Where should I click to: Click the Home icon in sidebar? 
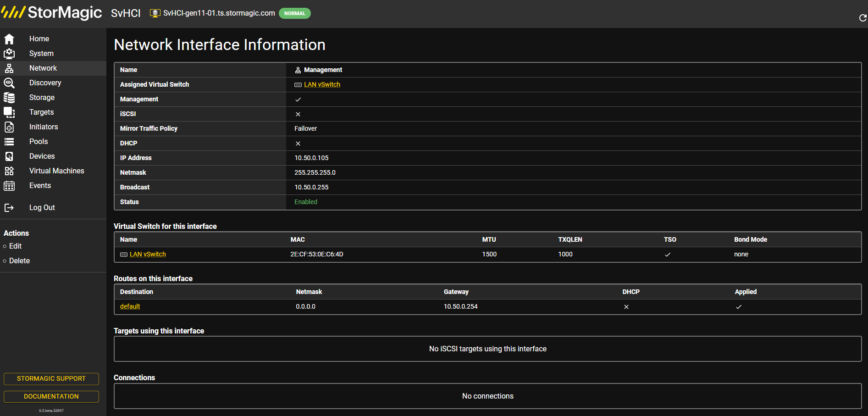tap(9, 39)
